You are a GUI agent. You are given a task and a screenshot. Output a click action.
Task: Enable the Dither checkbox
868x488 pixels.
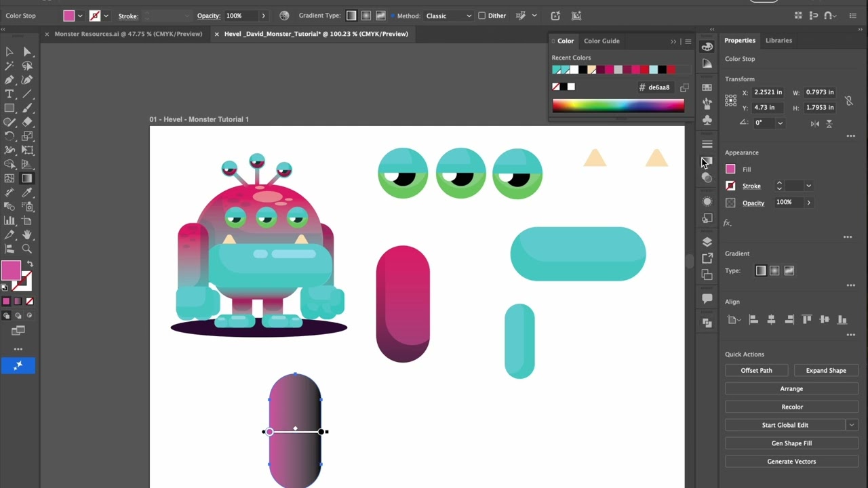click(x=481, y=16)
